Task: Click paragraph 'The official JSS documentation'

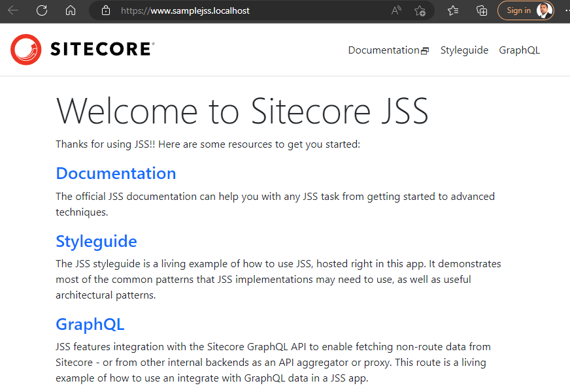Action: [x=275, y=204]
